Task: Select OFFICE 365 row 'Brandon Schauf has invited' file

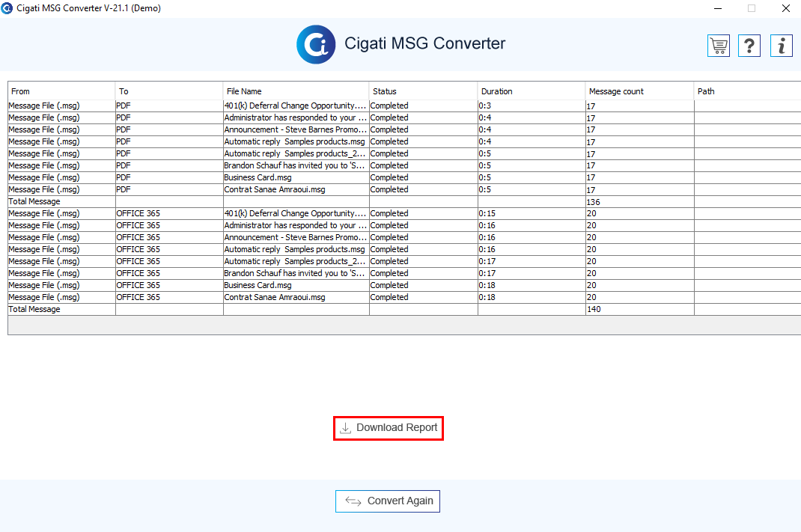Action: (296, 273)
